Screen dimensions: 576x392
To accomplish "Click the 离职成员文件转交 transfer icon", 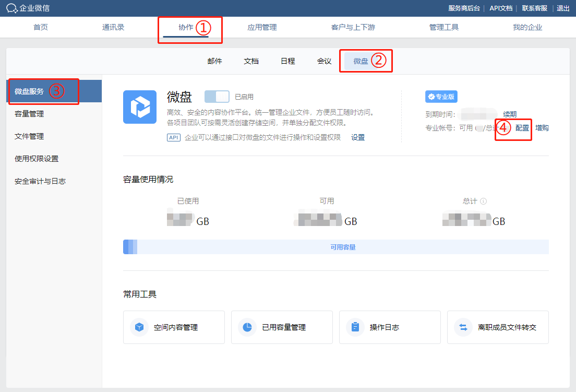I will click(x=463, y=327).
